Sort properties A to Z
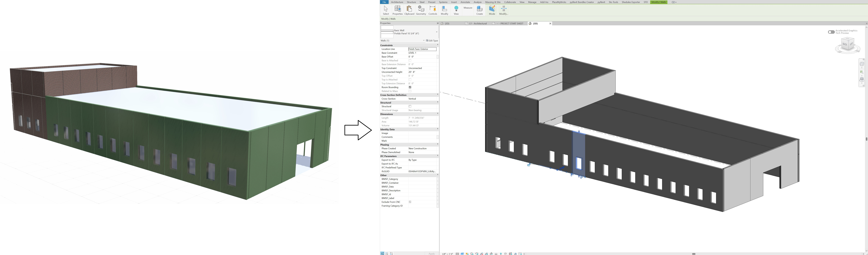The height and width of the screenshot is (255, 868). tap(387, 253)
